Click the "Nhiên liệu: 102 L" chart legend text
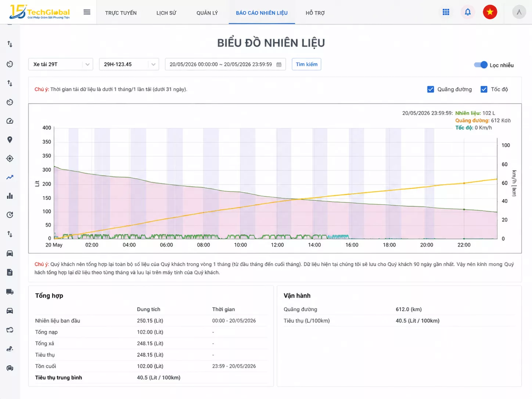Screen dimensions: 532x399 click(475, 113)
